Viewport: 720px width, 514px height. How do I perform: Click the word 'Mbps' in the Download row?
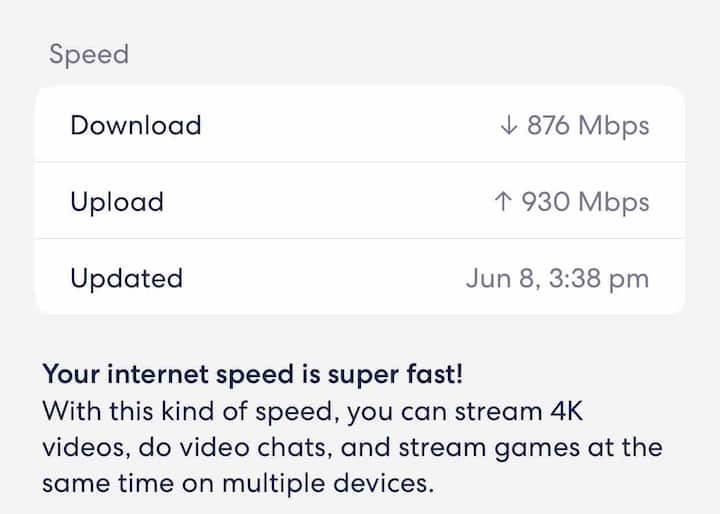coord(614,126)
